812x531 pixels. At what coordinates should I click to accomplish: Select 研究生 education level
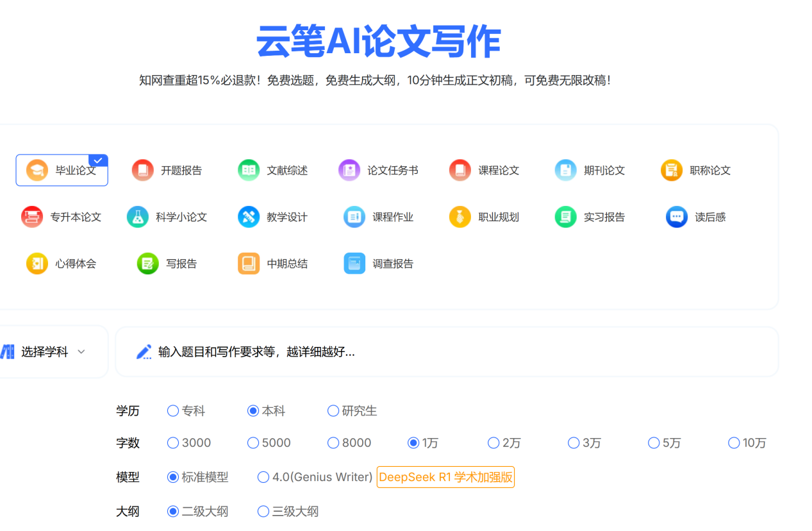pyautogui.click(x=352, y=410)
